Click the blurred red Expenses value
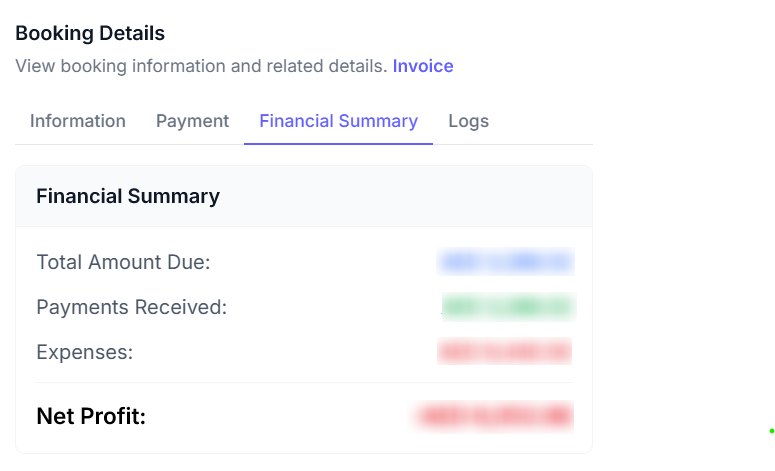 [x=505, y=352]
